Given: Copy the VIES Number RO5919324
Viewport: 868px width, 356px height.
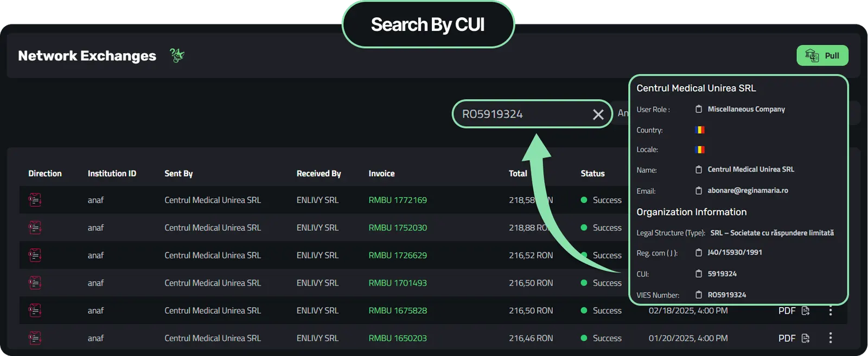Looking at the screenshot, I should tap(699, 295).
